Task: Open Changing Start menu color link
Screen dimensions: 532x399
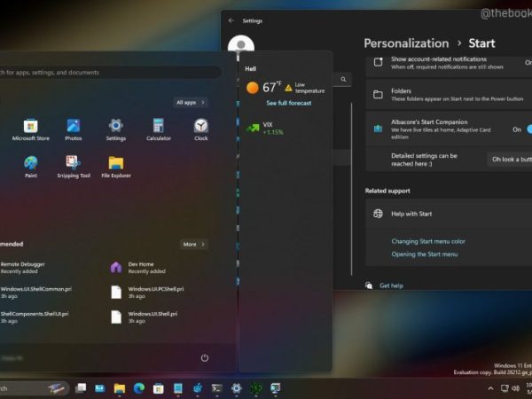Action: click(x=428, y=241)
